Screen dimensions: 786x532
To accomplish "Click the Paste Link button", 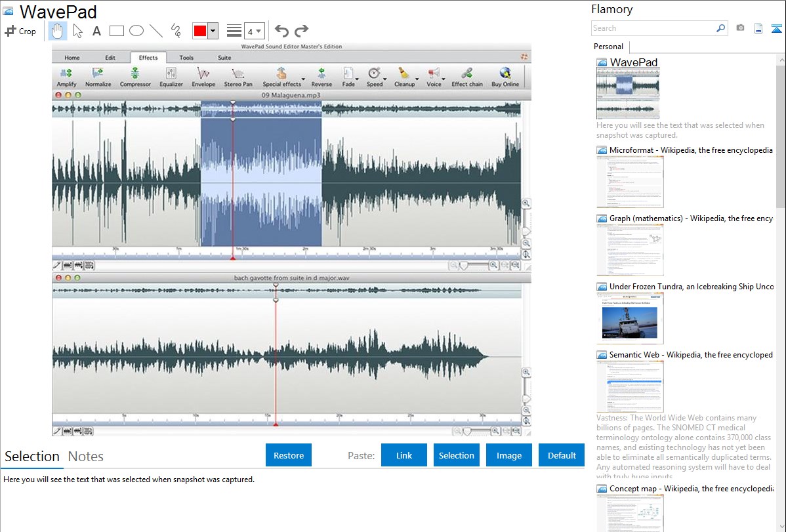I will click(x=404, y=455).
